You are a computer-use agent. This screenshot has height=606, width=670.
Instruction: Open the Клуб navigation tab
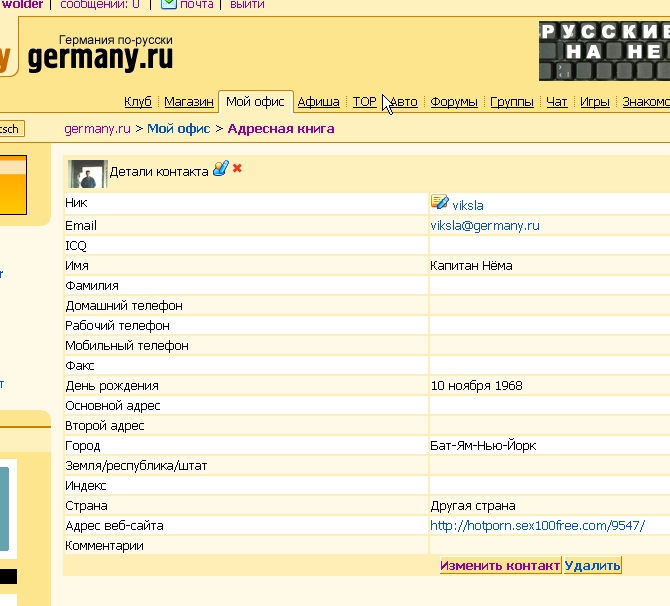click(138, 102)
